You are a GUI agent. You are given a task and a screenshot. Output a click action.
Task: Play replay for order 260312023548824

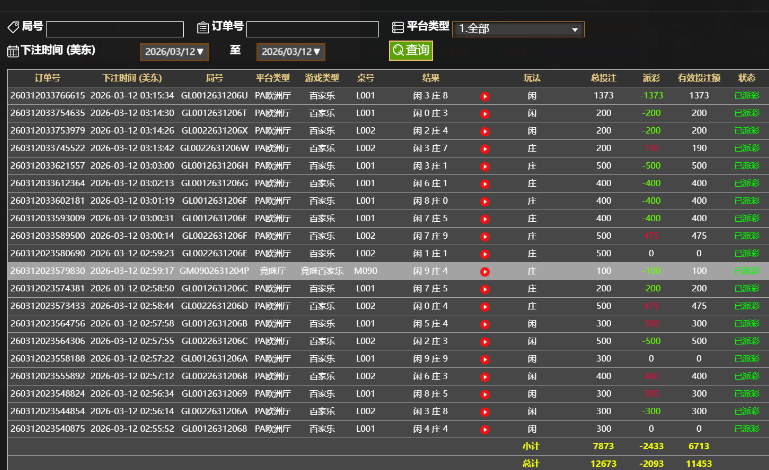click(x=485, y=394)
